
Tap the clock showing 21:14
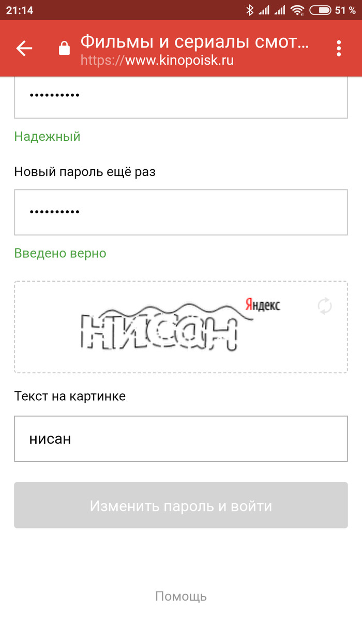pyautogui.click(x=20, y=10)
